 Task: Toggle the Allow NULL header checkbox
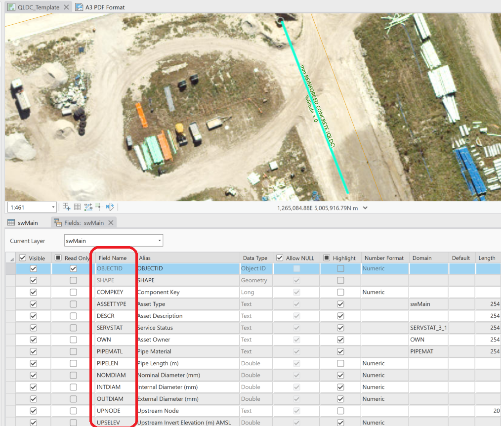(x=280, y=258)
